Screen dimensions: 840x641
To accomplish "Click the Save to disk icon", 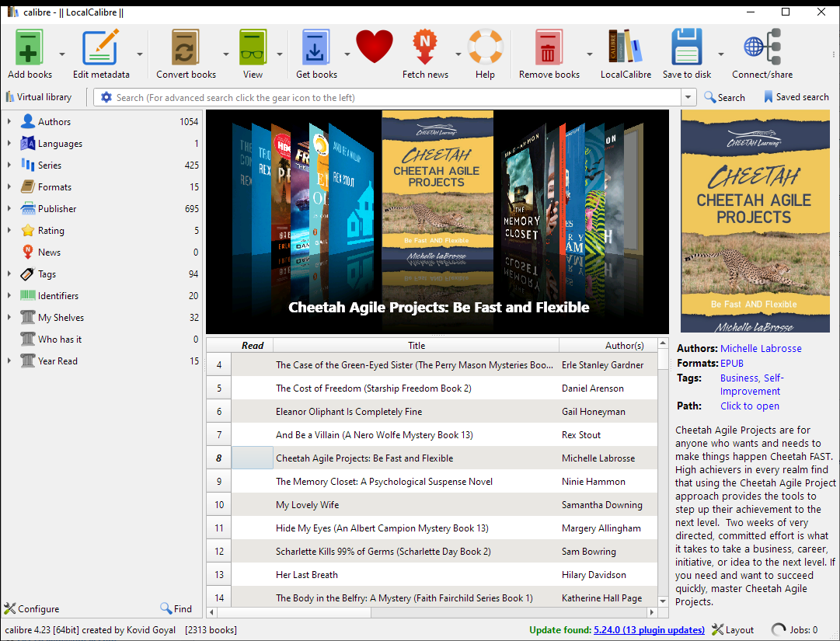I will (x=687, y=47).
